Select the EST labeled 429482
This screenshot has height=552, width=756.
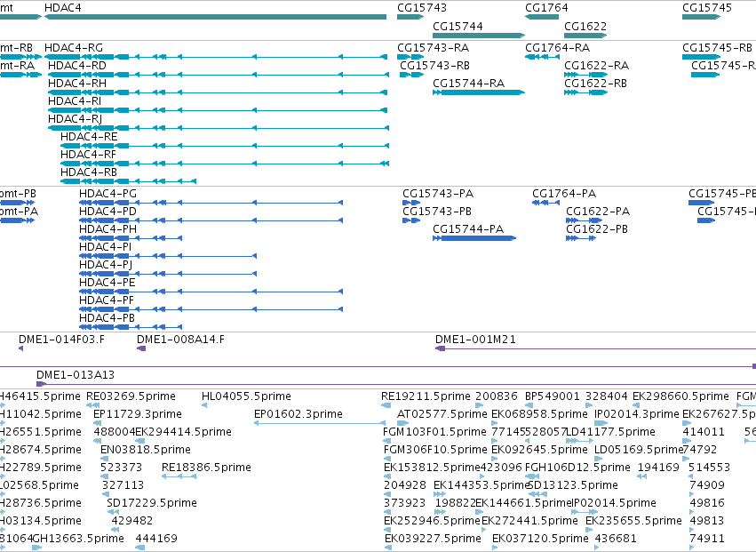click(x=115, y=529)
